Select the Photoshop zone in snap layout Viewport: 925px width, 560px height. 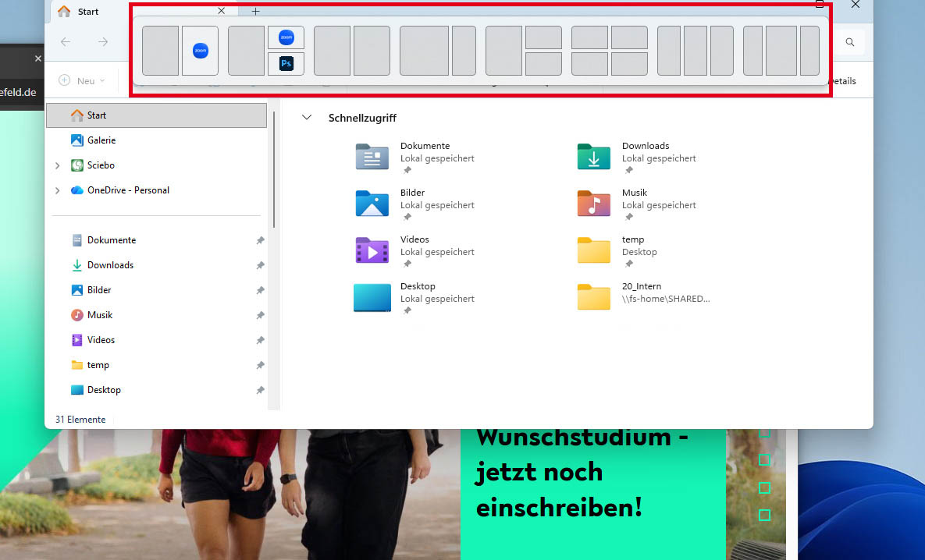[286, 63]
